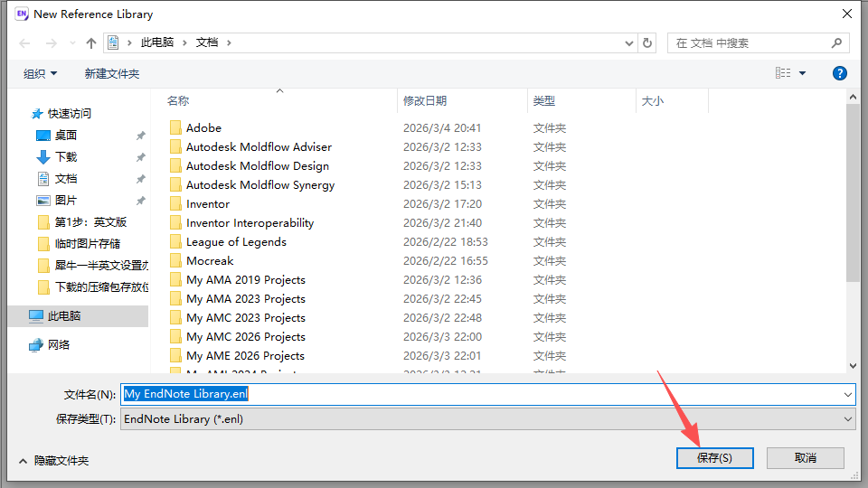Select Autodesk Moldflow Adviser folder icon
The width and height of the screenshot is (868, 488).
pyautogui.click(x=175, y=146)
